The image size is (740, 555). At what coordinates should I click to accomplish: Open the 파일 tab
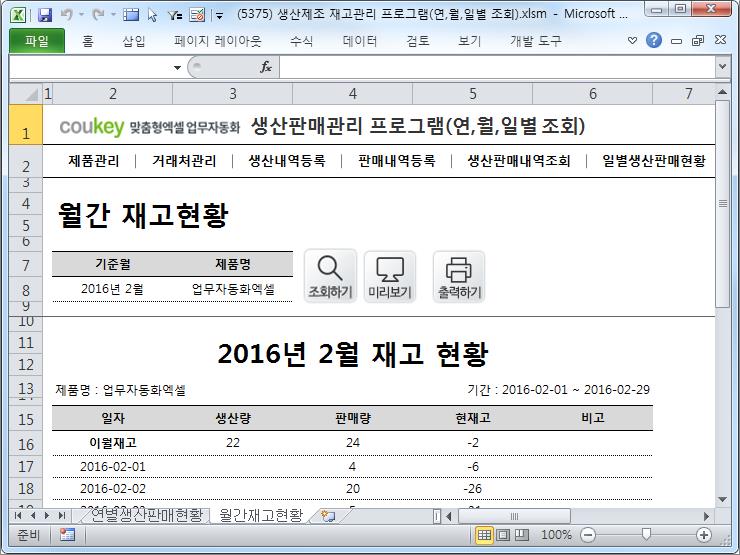pyautogui.click(x=37, y=41)
